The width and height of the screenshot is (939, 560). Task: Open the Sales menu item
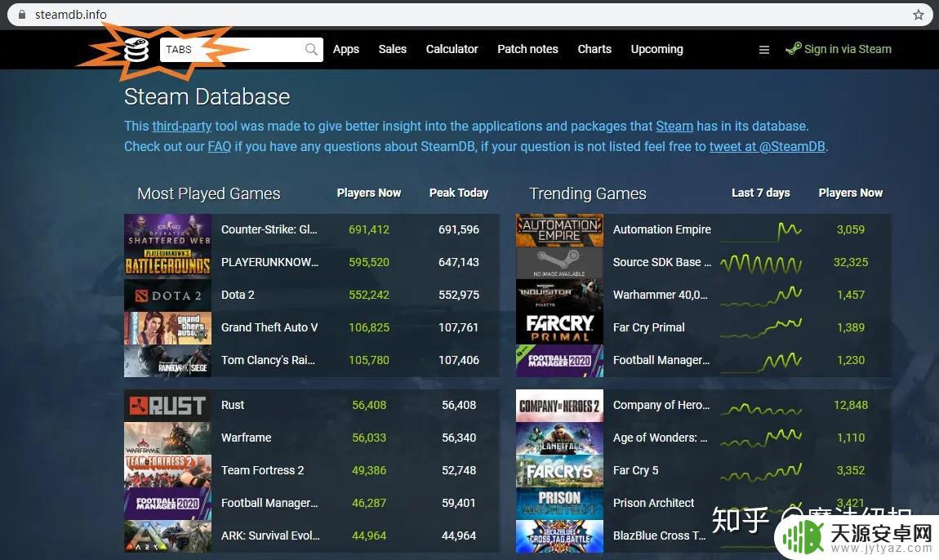click(392, 49)
